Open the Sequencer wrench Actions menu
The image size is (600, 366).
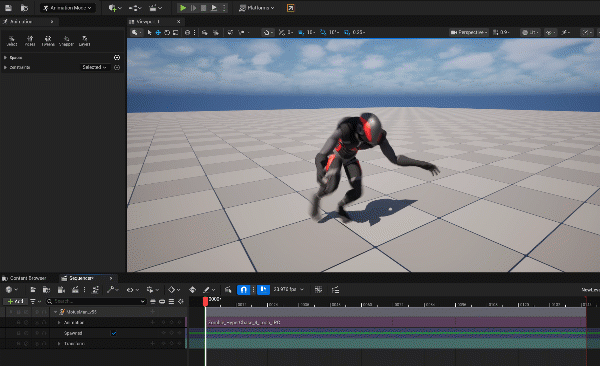coord(113,289)
